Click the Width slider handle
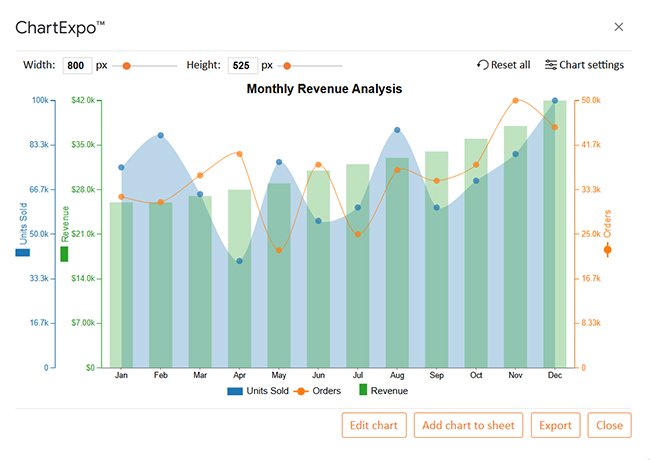 [x=126, y=66]
